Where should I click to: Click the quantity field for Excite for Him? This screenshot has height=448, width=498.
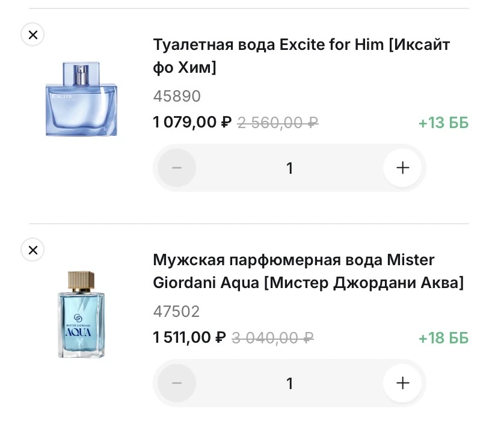click(289, 168)
